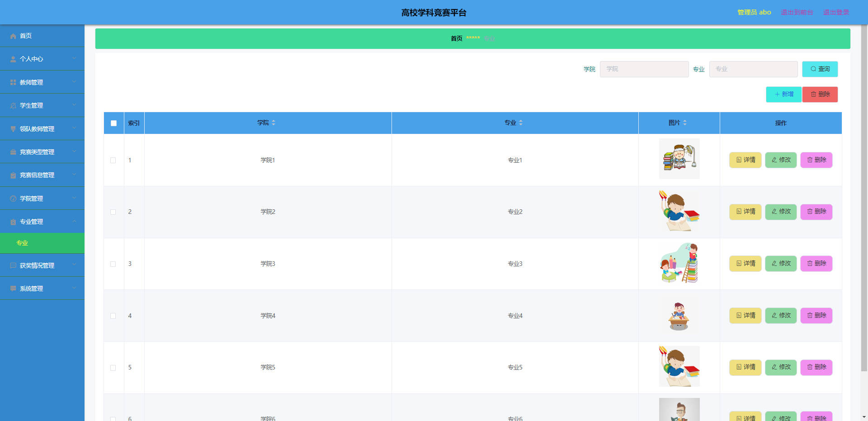Viewport: 868px width, 421px height.
Task: Click 删除 button for 学院4
Action: tap(816, 316)
